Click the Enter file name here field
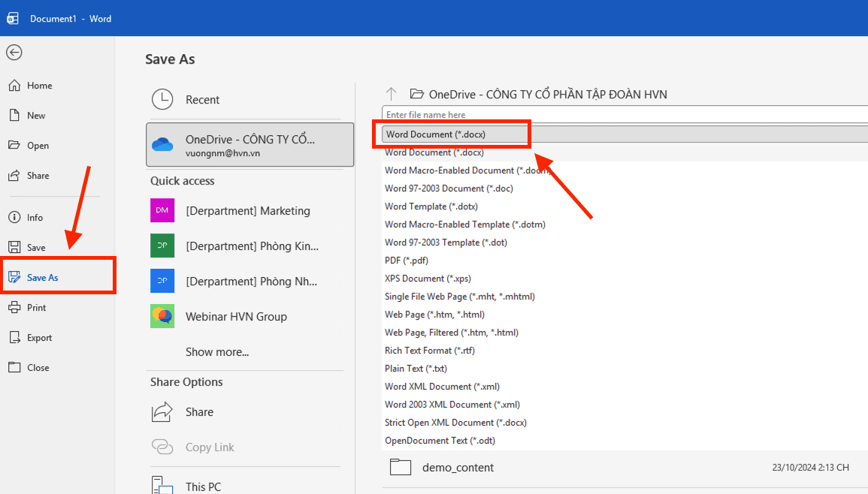 tap(625, 115)
